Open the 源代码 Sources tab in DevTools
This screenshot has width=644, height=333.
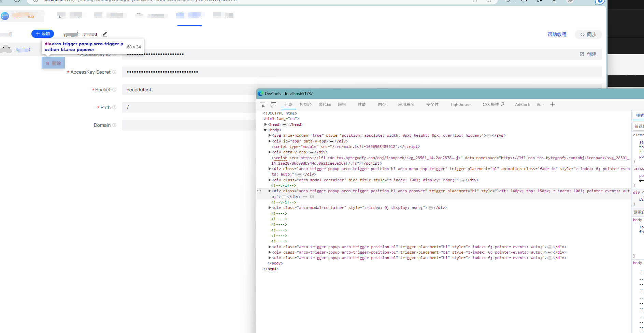coord(325,105)
